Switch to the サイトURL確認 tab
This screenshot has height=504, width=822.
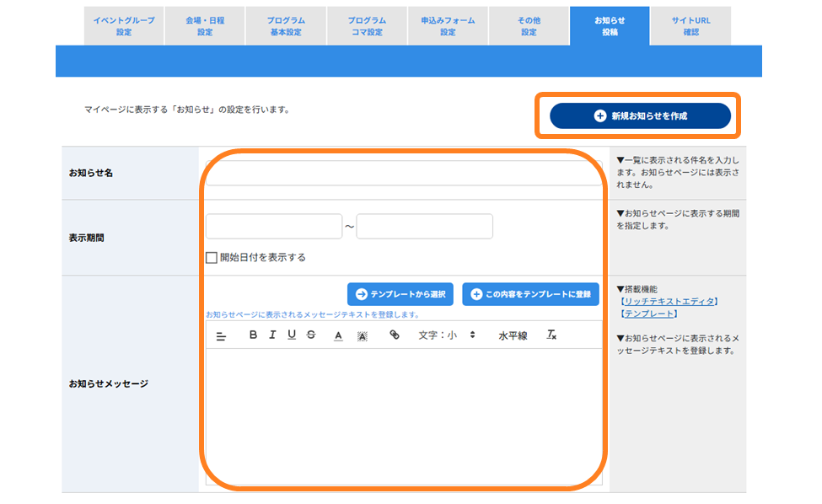(691, 26)
